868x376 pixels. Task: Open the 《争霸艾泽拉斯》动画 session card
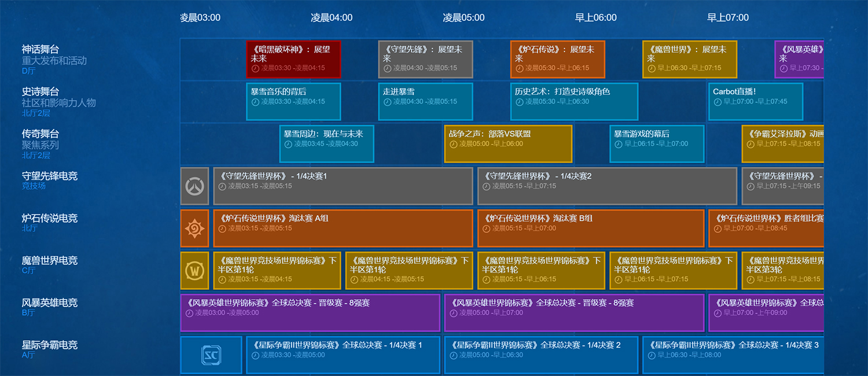pyautogui.click(x=783, y=144)
